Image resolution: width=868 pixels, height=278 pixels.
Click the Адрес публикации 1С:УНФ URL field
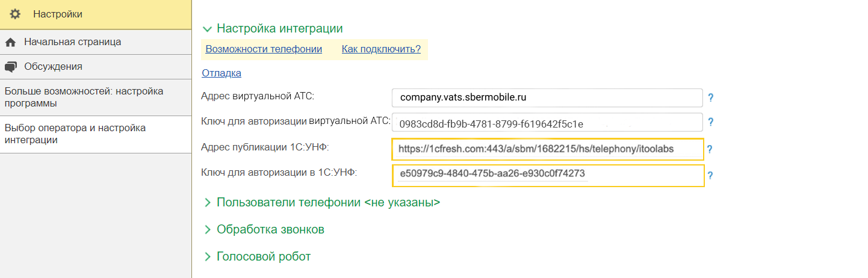[547, 149]
